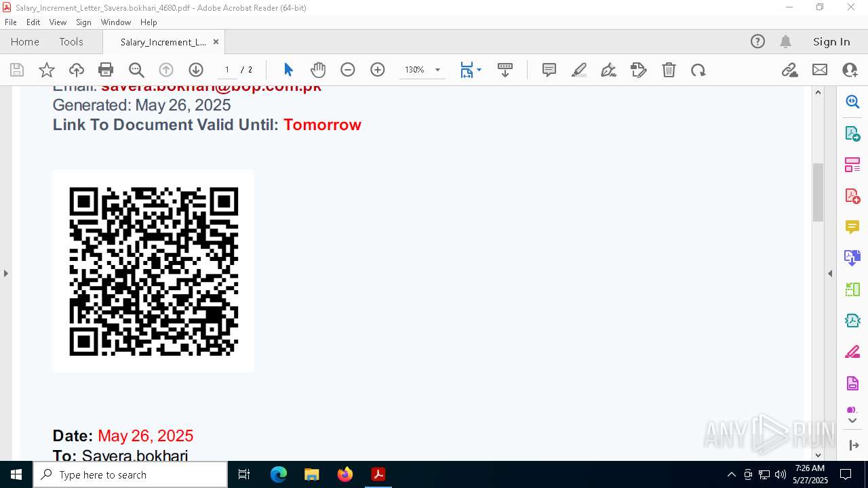This screenshot has height=488, width=868.
Task: Show hidden system tray icons
Action: coord(731,474)
